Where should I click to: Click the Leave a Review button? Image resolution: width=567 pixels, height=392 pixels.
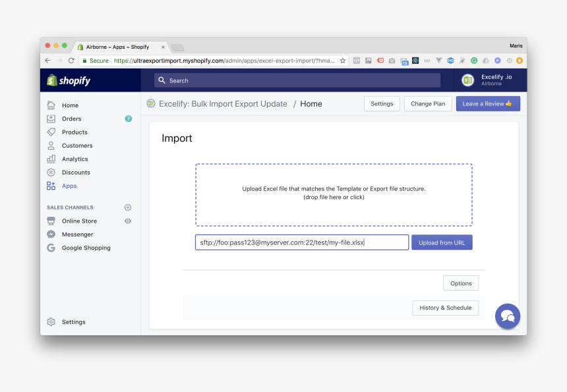click(x=488, y=103)
